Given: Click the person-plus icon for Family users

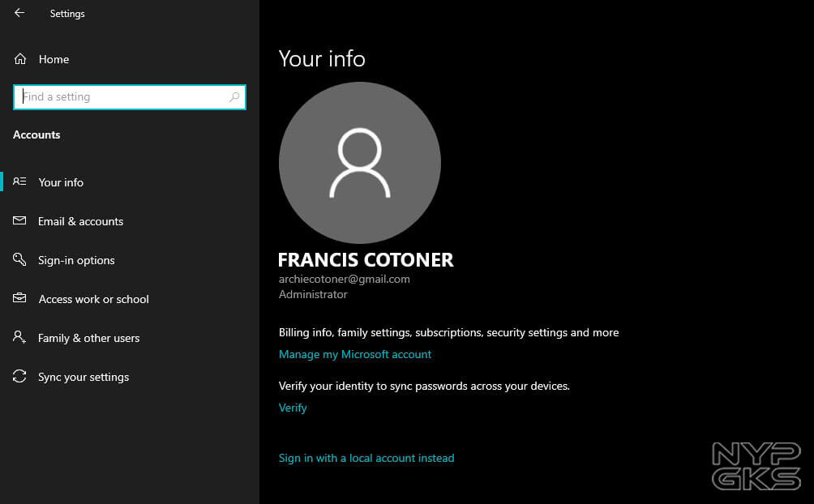Looking at the screenshot, I should pos(20,338).
